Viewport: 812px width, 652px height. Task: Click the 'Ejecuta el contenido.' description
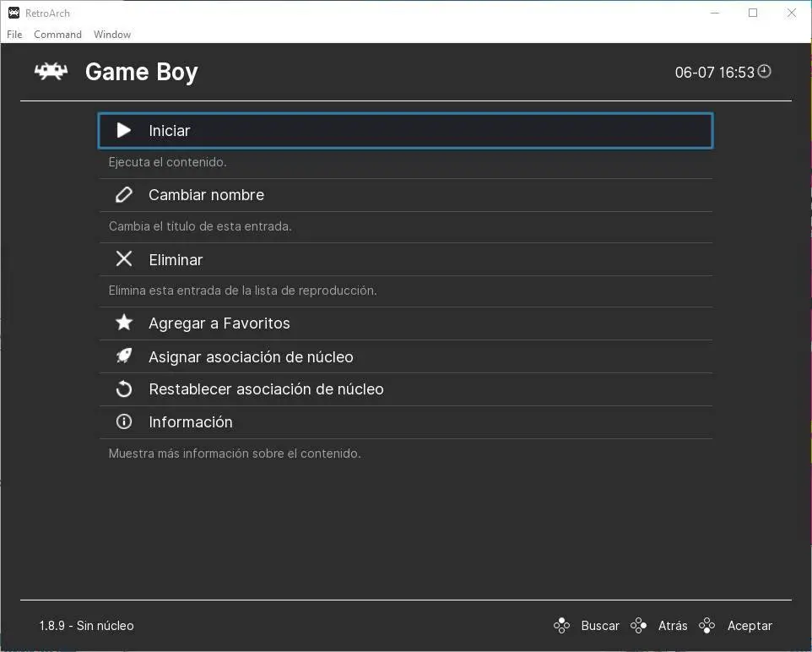point(167,162)
